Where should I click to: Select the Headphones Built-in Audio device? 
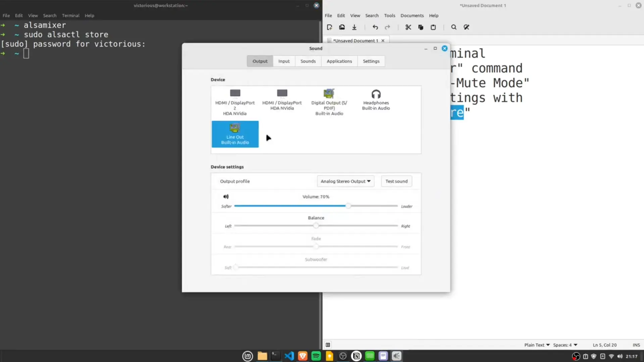[x=376, y=100]
